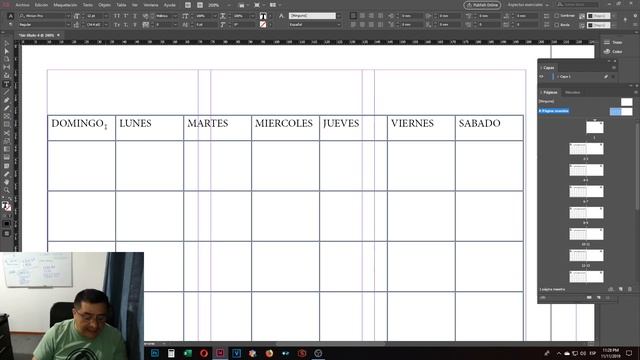The width and height of the screenshot is (640, 360).
Task: Enable the Sombrear checkbox
Action: (x=556, y=16)
